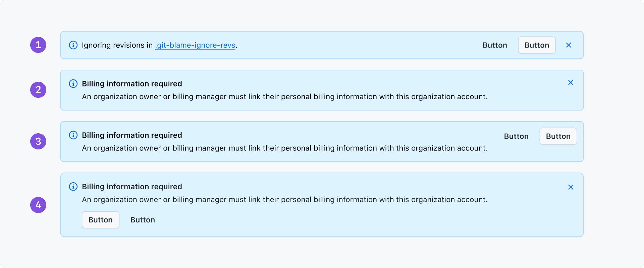The width and height of the screenshot is (644, 268).
Task: Click the outlined Button in banner number 4
Action: [x=101, y=220]
